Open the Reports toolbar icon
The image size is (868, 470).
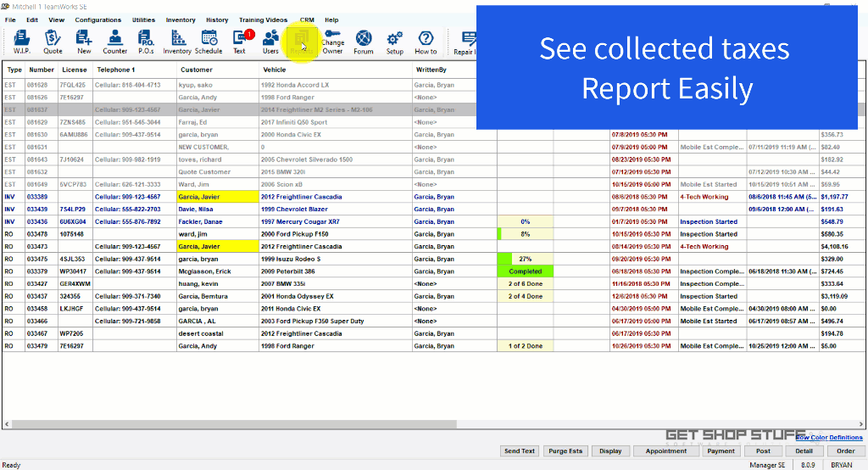coord(302,40)
